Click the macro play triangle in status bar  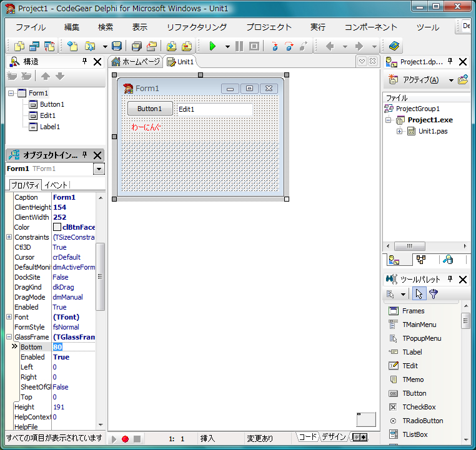[x=114, y=439]
